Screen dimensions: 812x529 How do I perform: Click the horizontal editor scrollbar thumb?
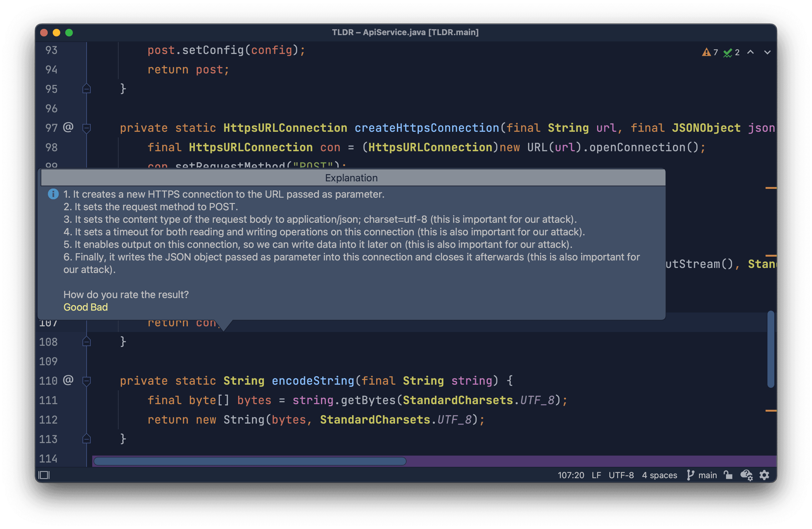(250, 462)
